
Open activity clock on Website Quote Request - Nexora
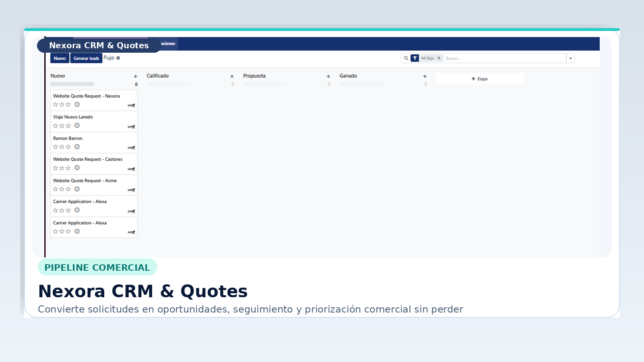[77, 105]
